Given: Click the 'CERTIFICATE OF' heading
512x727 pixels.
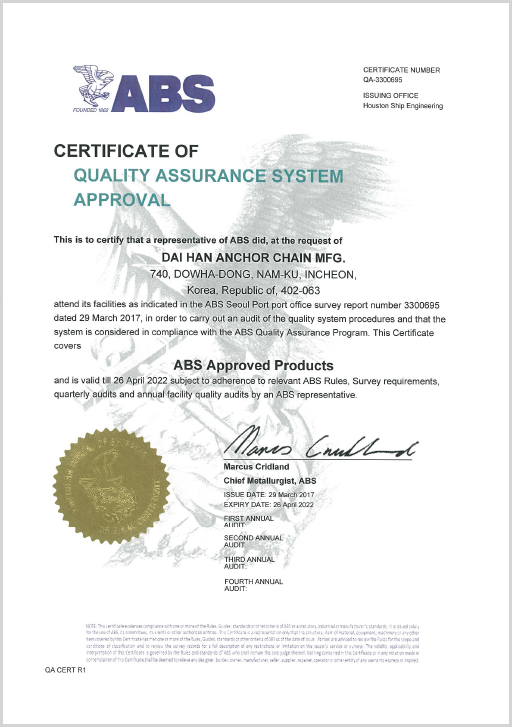Looking at the screenshot, I should pos(126,151).
